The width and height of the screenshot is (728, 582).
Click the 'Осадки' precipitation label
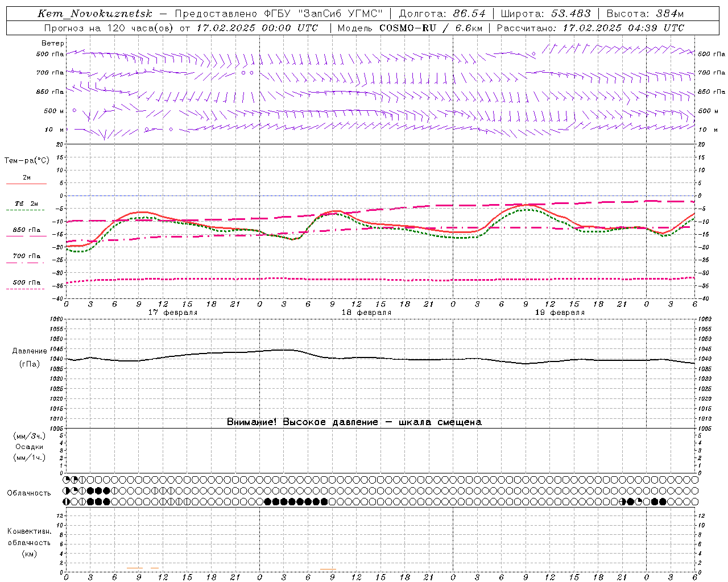pos(30,447)
